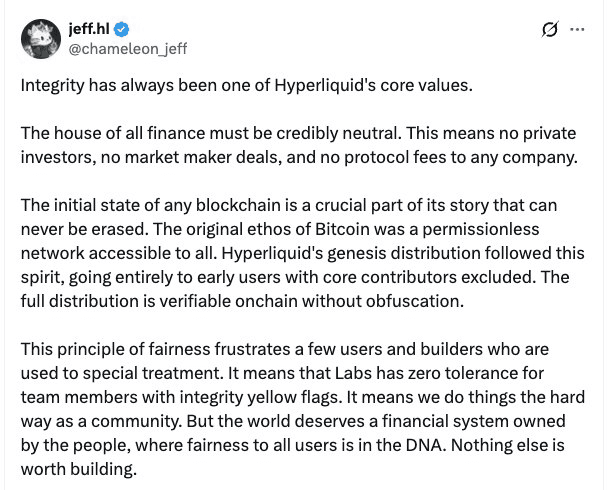
Task: Open the @chameleon_jeff handle link
Action: coord(127,48)
